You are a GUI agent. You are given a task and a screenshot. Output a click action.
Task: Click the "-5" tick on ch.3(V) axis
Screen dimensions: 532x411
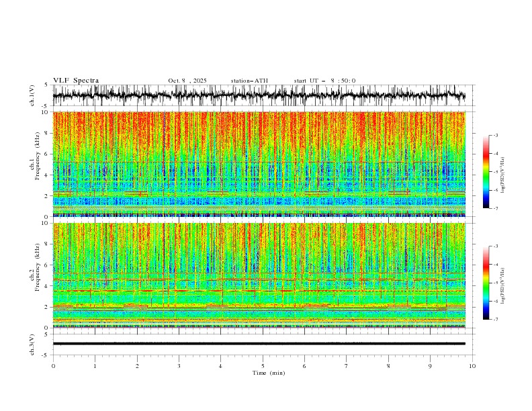[46, 355]
